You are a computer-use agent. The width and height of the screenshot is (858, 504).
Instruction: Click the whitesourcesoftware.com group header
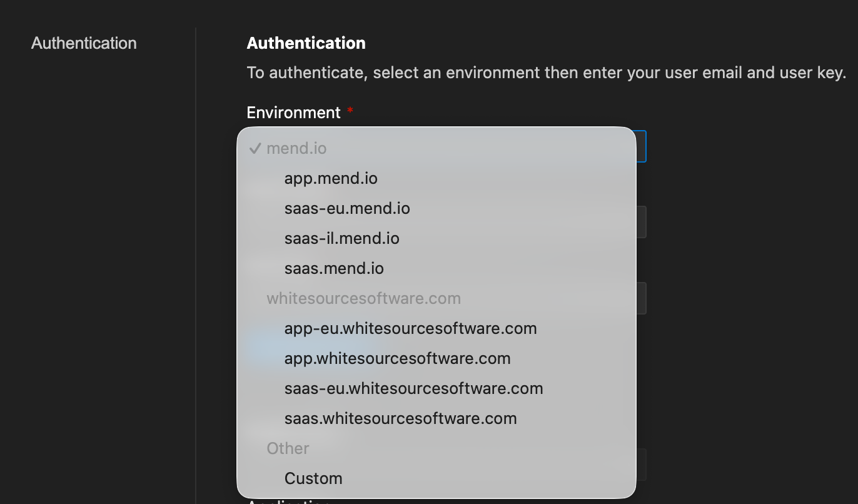click(363, 299)
